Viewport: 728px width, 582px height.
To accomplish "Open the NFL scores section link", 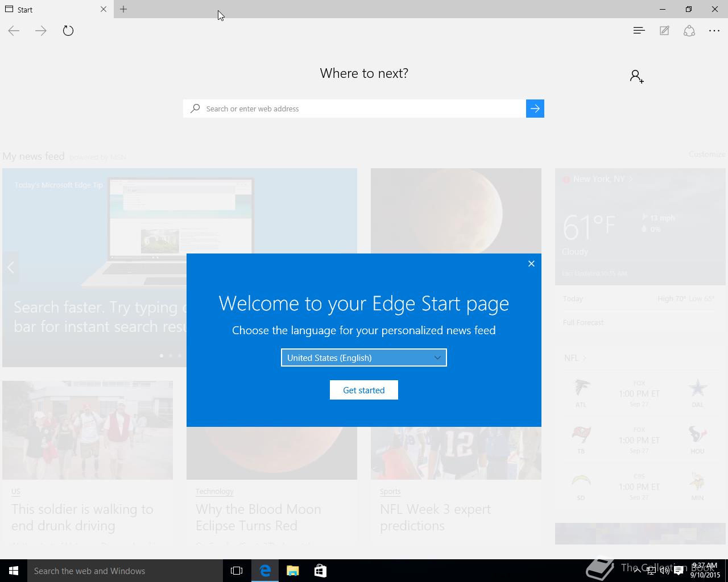I will pos(574,357).
